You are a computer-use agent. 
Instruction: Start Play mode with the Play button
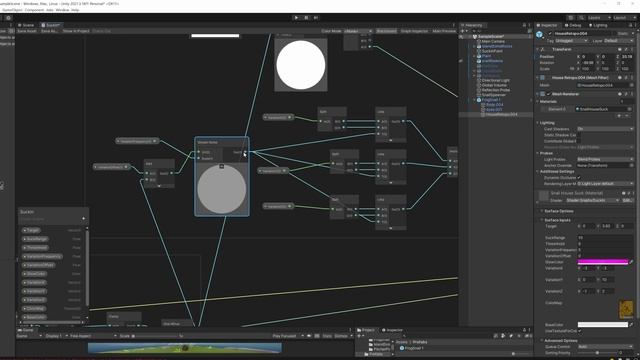coord(296,18)
